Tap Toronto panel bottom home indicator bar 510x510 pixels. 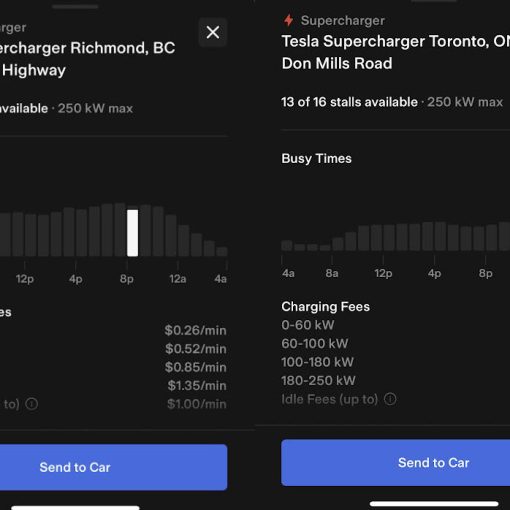click(x=434, y=504)
